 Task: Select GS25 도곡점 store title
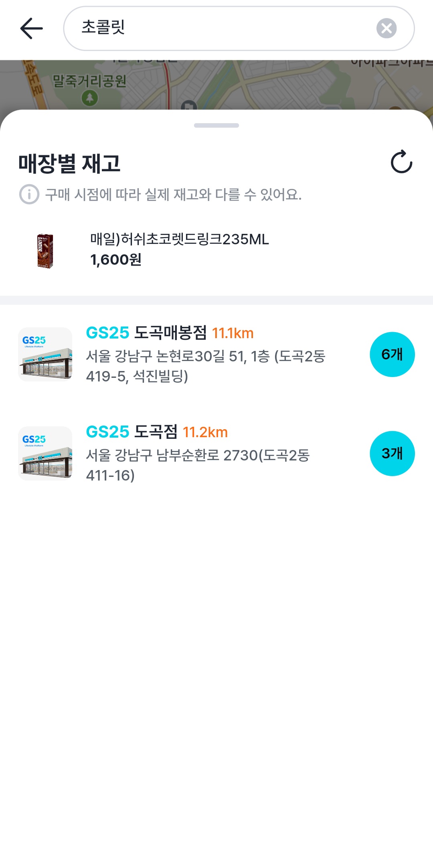[x=132, y=432]
